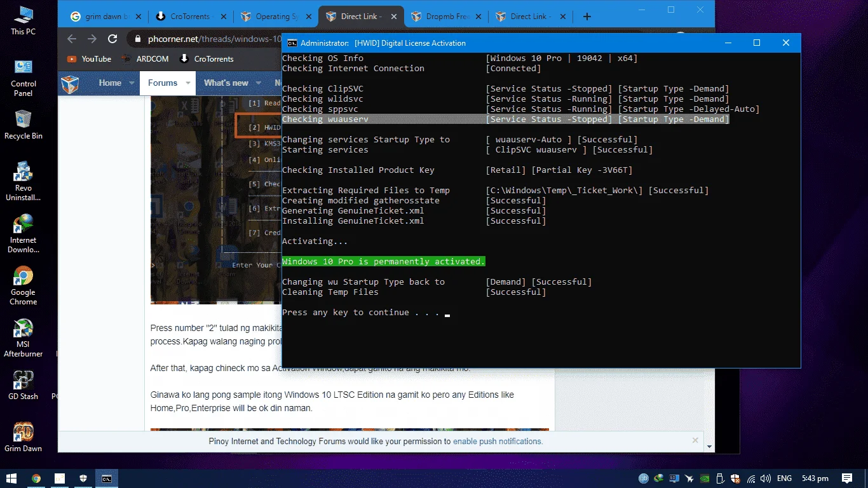This screenshot has width=868, height=488.
Task: Switch to the 'Operating Sy' Chrome tab
Action: click(x=277, y=17)
